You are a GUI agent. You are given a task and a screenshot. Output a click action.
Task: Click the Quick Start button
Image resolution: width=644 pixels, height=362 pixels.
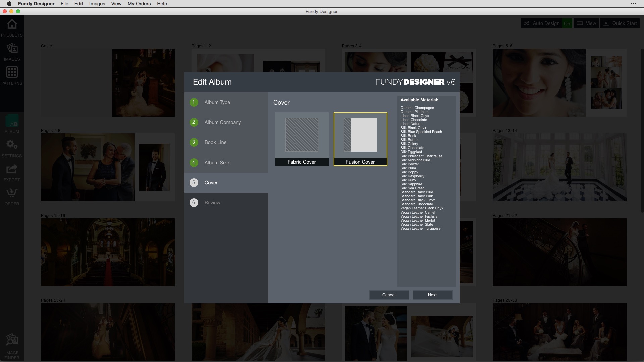point(620,23)
